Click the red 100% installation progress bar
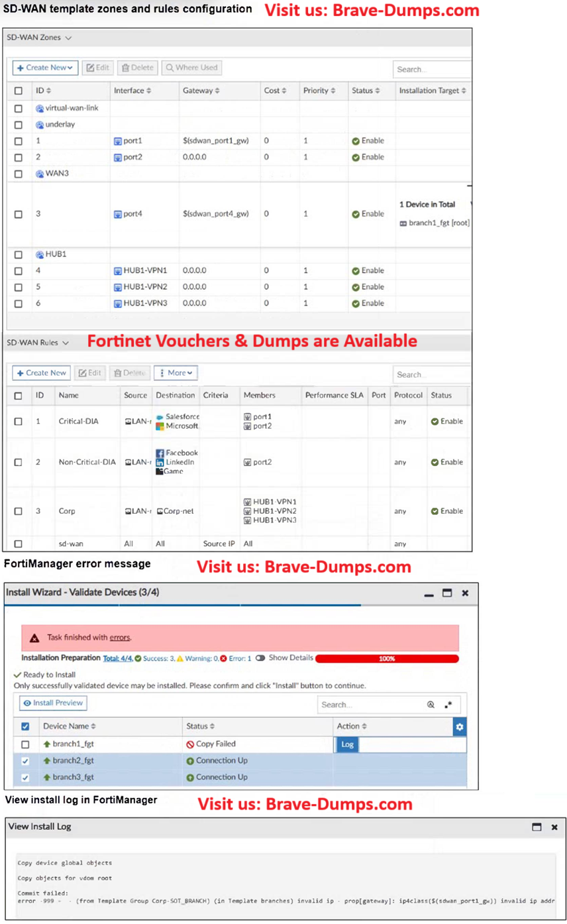 pos(387,659)
